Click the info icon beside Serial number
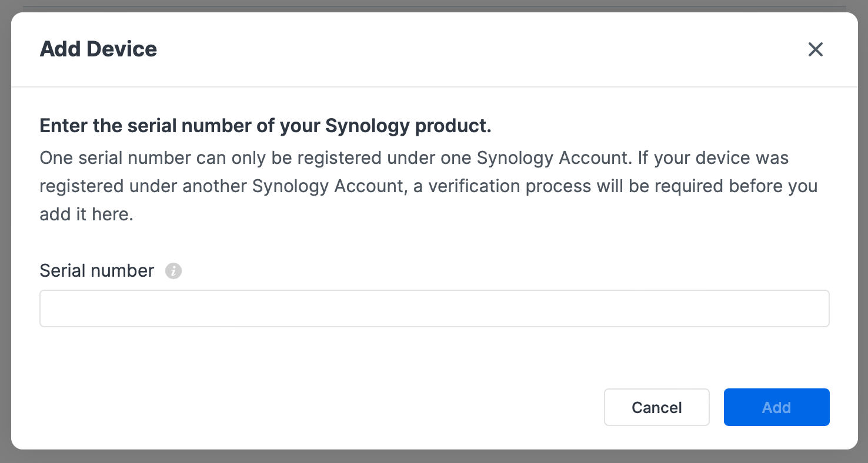The height and width of the screenshot is (463, 868). pos(173,271)
